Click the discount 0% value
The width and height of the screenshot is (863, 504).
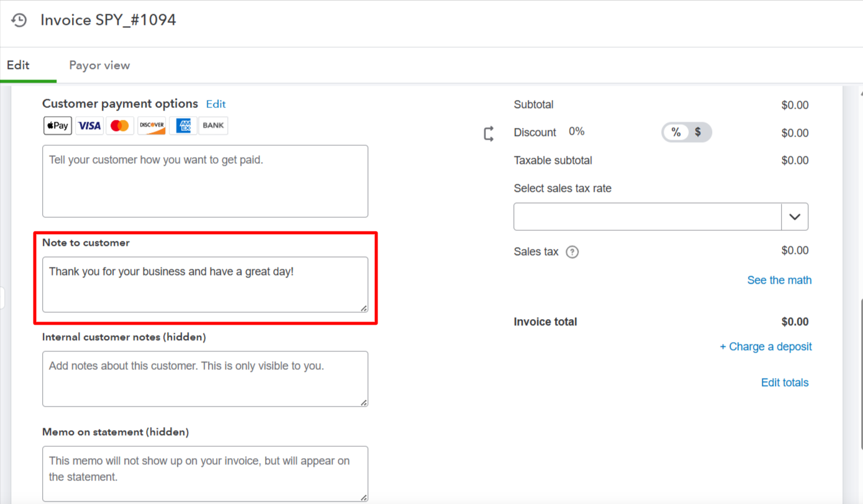[x=577, y=132]
